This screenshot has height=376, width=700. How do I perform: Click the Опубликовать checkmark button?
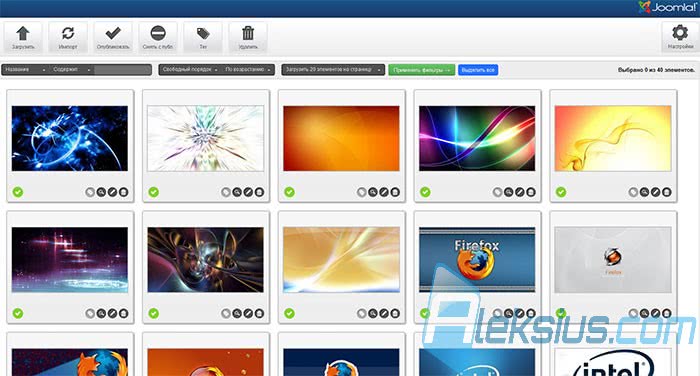point(113,38)
